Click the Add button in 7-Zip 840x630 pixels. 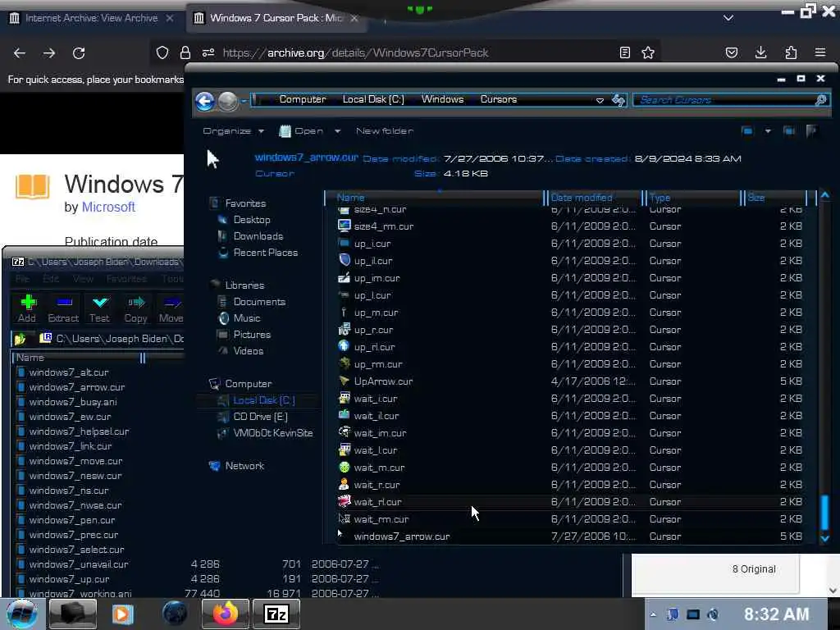(x=27, y=308)
